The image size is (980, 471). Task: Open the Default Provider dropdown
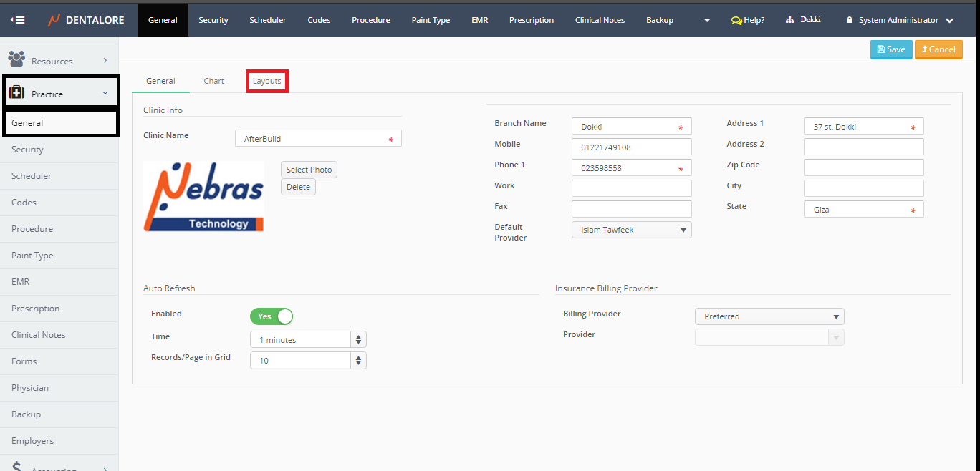point(631,230)
